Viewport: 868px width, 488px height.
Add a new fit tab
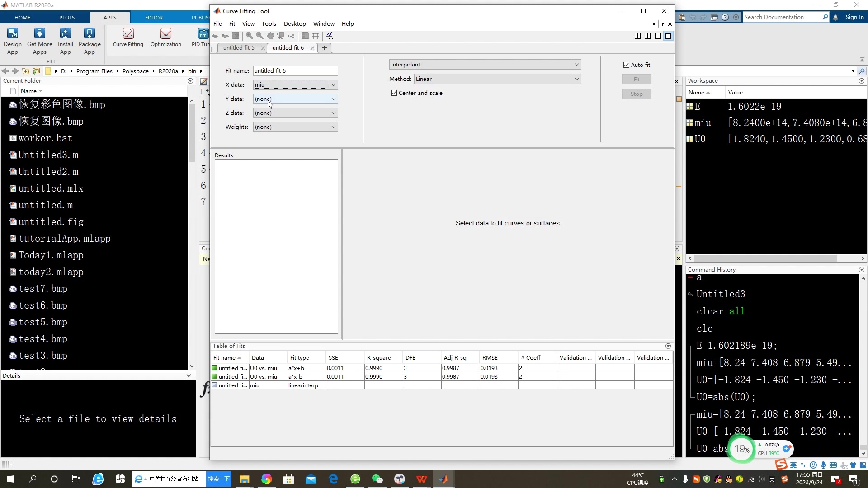coord(324,48)
